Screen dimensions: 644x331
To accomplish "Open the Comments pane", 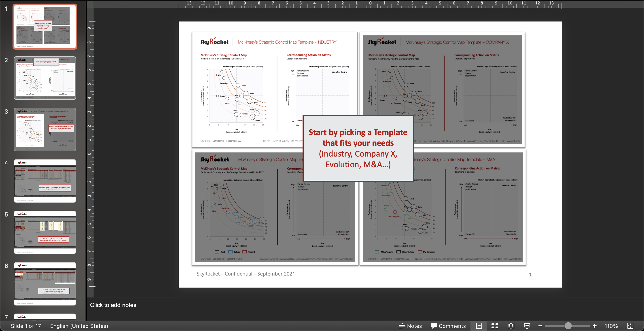I will (x=448, y=326).
